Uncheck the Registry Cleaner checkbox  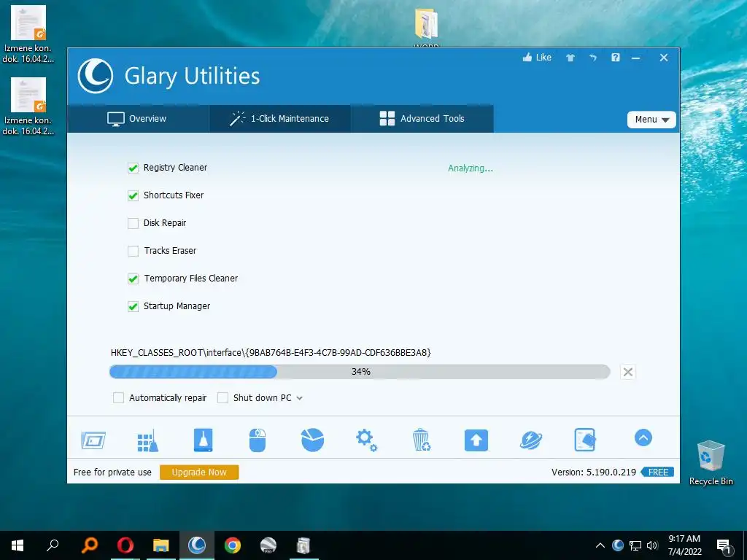[133, 168]
